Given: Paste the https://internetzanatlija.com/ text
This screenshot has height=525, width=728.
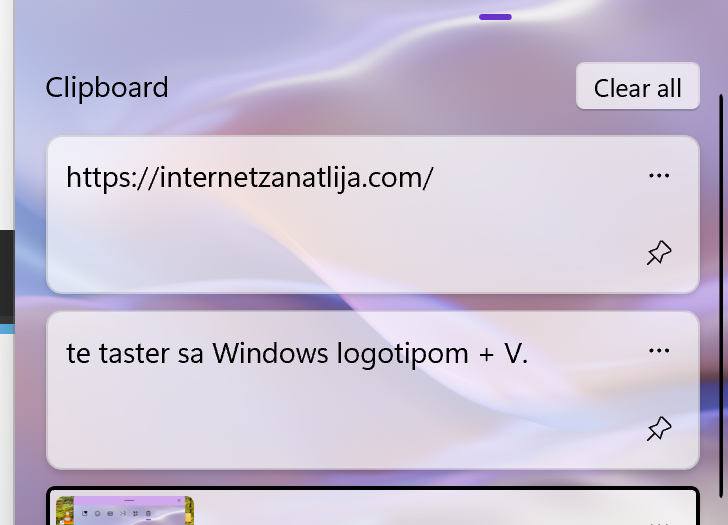Looking at the screenshot, I should (x=249, y=178).
